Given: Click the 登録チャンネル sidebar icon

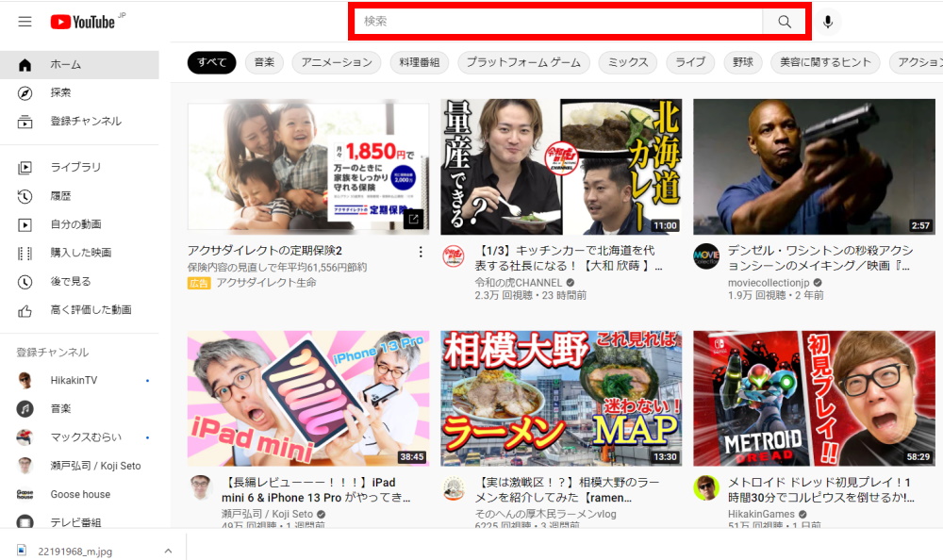Looking at the screenshot, I should (x=25, y=122).
